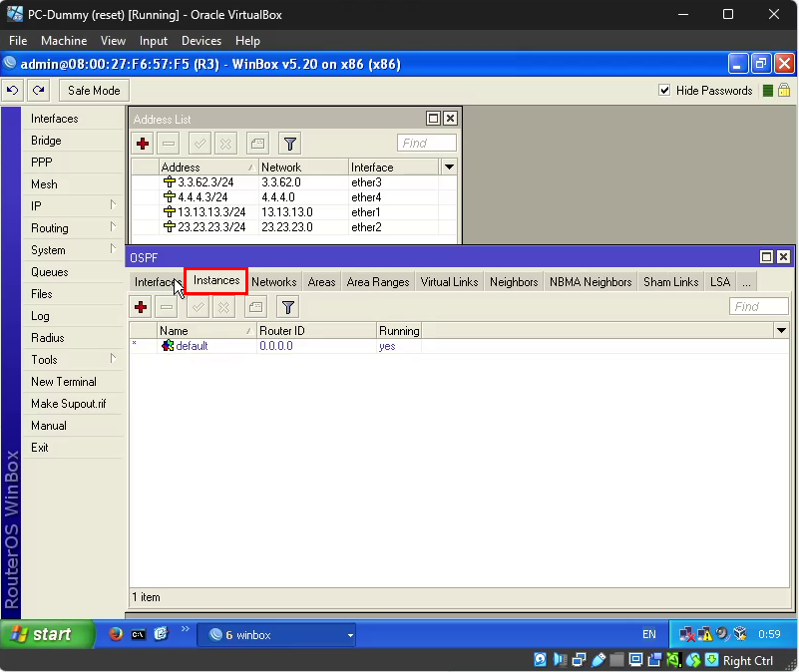
Task: Click disable cross icon in Address List
Action: pos(225,144)
